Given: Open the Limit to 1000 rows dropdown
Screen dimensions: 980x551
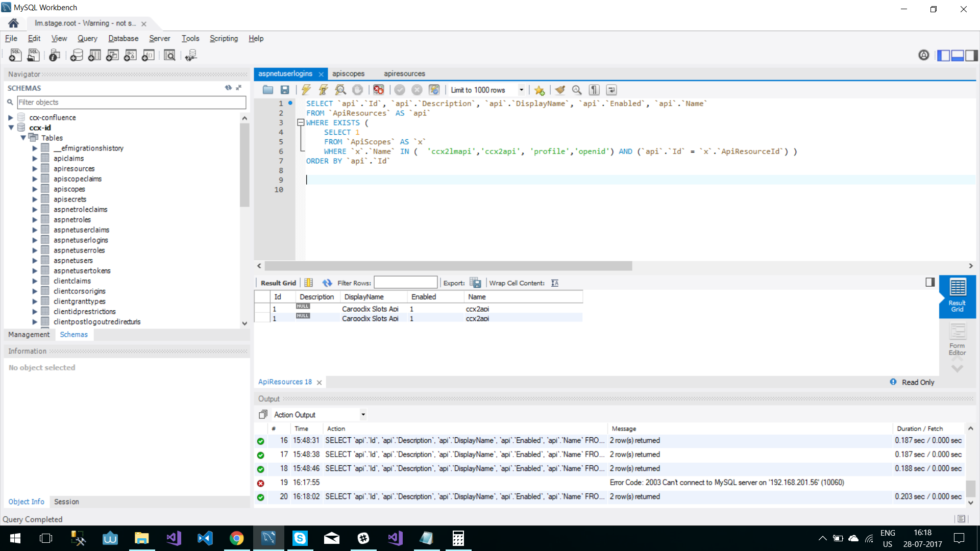Looking at the screenshot, I should coord(521,90).
